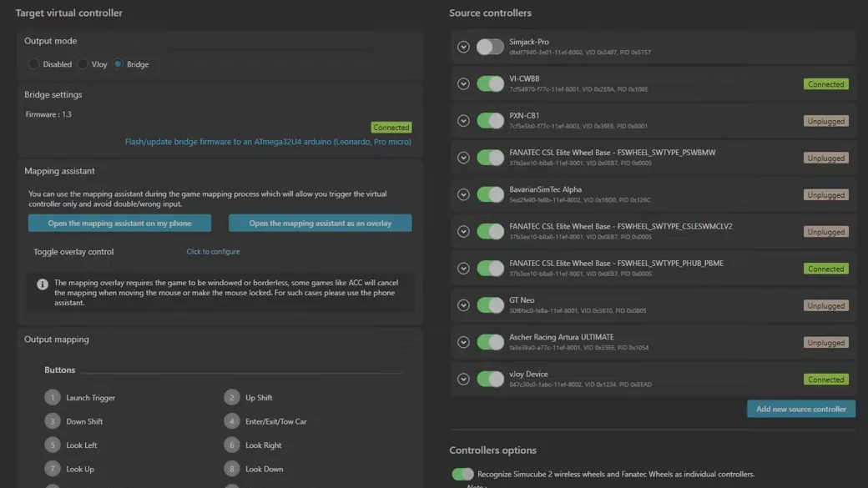Viewport: 868px width, 488px height.
Task: Expand the BavarianSimTec Alpha controller entry
Action: [x=463, y=194]
